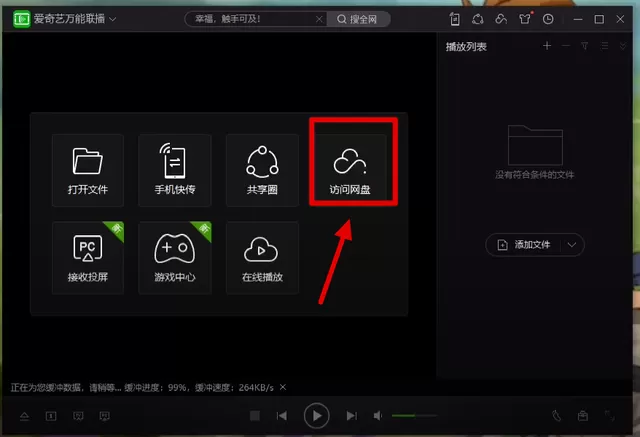640x437 pixels.
Task: Expand the 爱奇艺万能联播 title dropdown arrow
Action: tap(113, 19)
